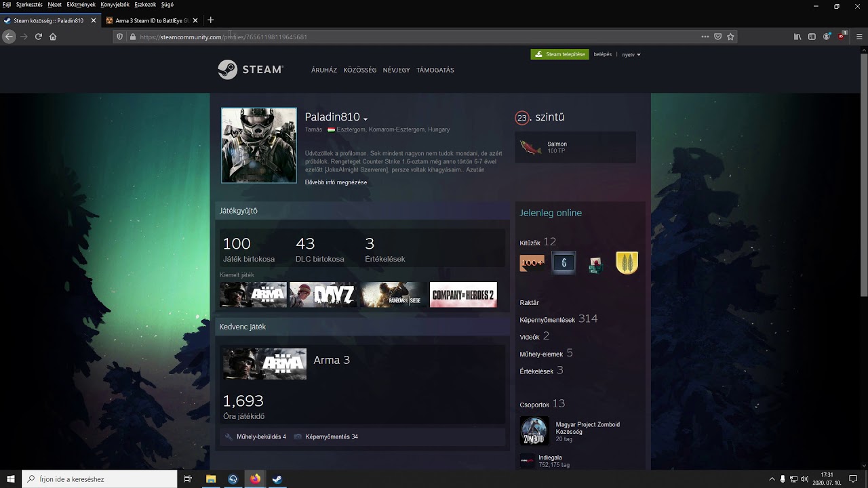Screen dimensions: 868x488
Task: Save page to Pocket icon
Action: pyautogui.click(x=717, y=37)
